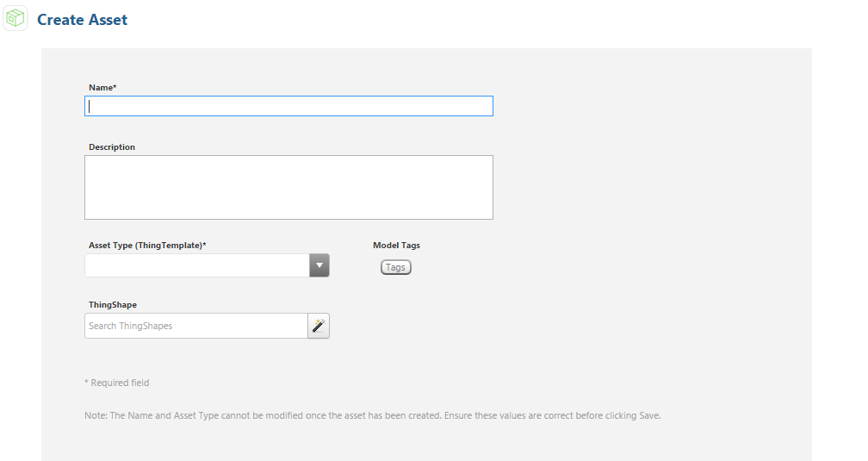
Task: Click the green asset cube icon
Action: [15, 18]
